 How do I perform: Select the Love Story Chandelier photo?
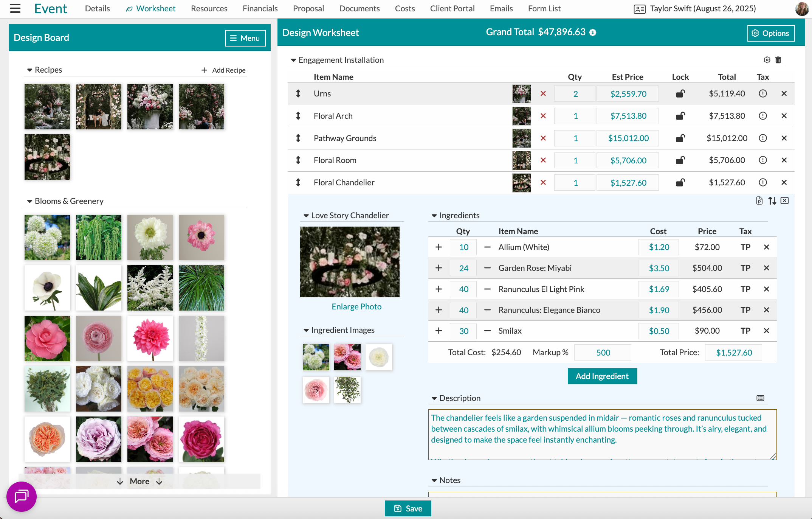(350, 262)
